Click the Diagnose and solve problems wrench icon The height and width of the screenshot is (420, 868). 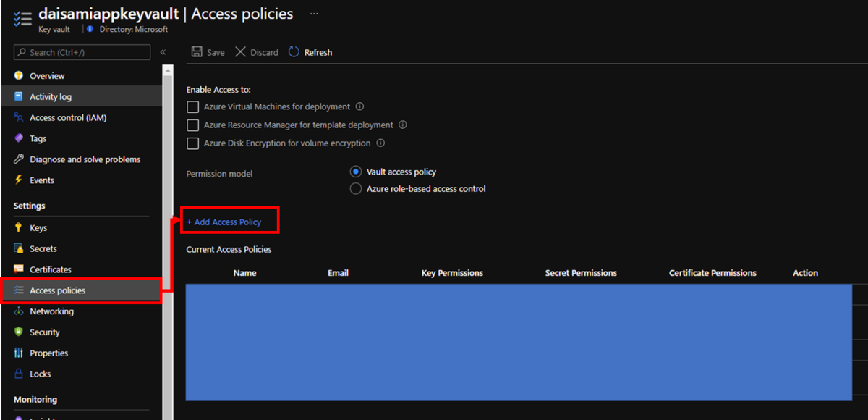[x=19, y=159]
